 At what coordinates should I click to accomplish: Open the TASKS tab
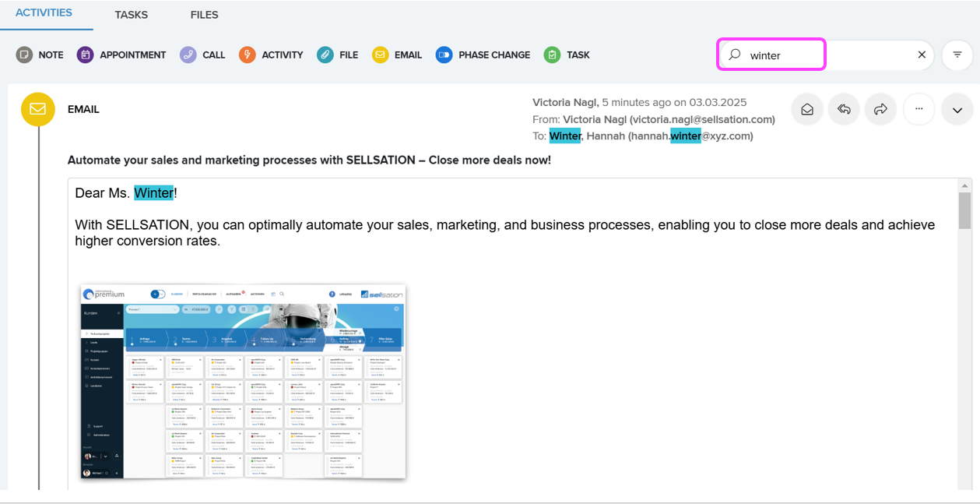click(x=131, y=15)
